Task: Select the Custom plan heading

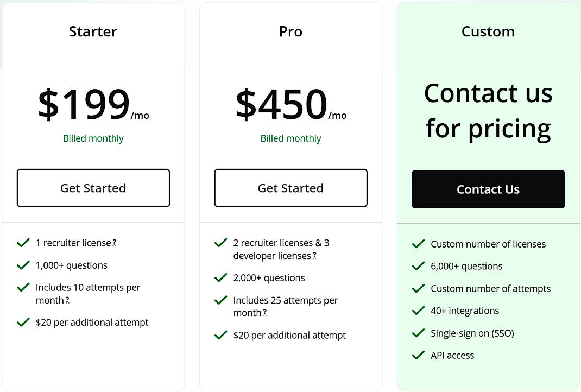Action: coord(488,31)
